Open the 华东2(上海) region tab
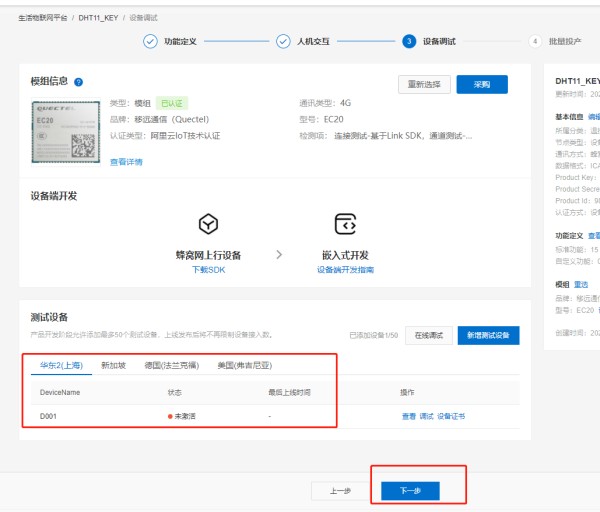600x512 pixels. (x=59, y=366)
